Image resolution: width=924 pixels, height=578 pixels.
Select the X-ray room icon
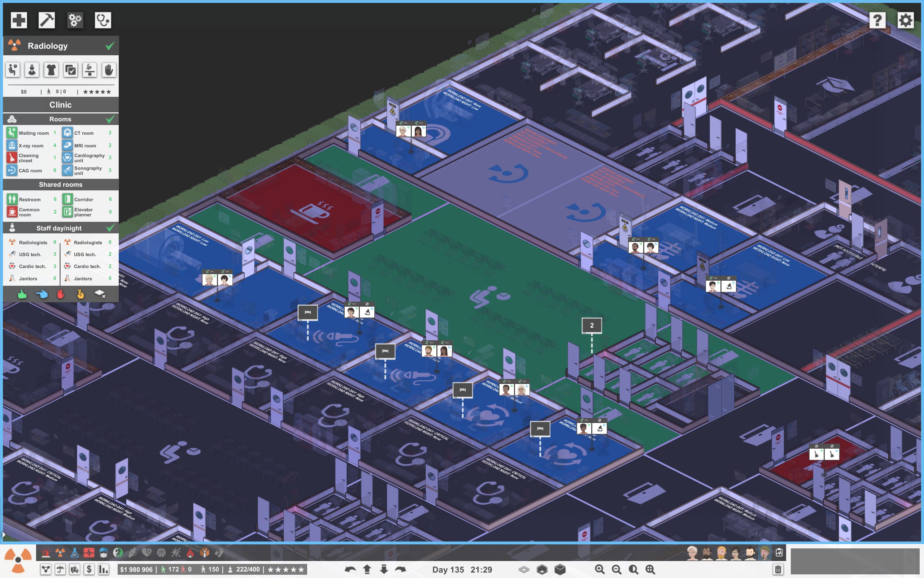12,145
